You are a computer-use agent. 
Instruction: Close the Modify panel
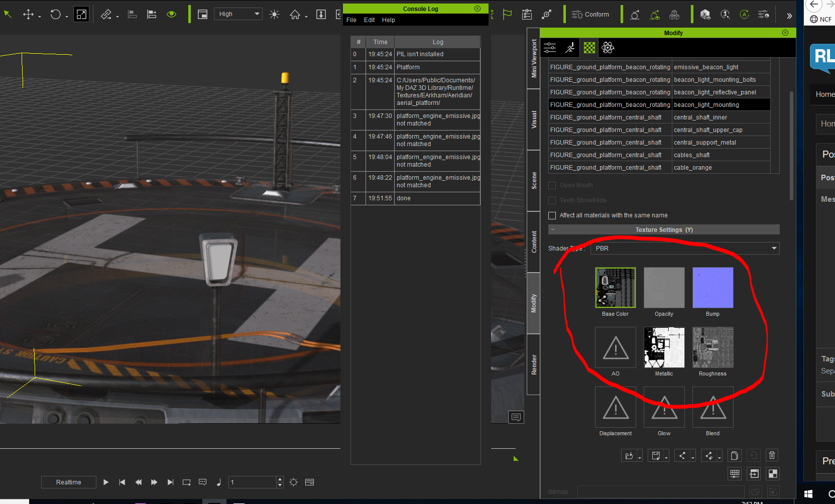click(x=785, y=33)
